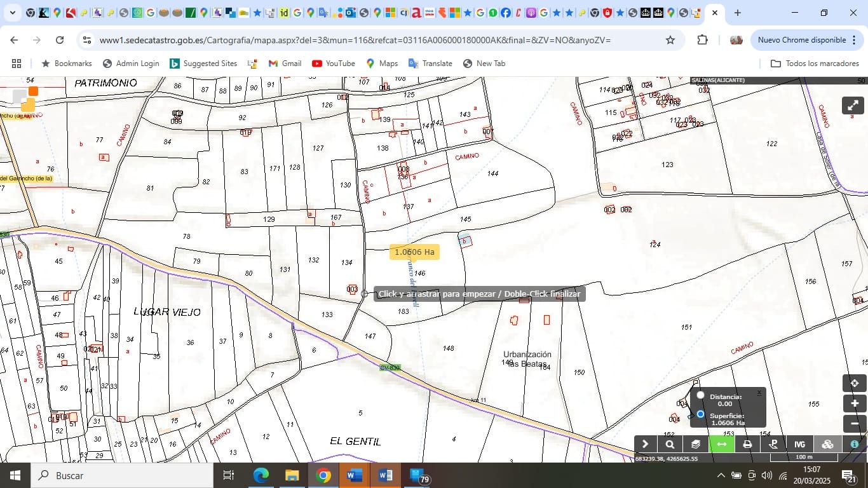Open the IVG viewer
The height and width of the screenshot is (488, 868).
coord(799,444)
